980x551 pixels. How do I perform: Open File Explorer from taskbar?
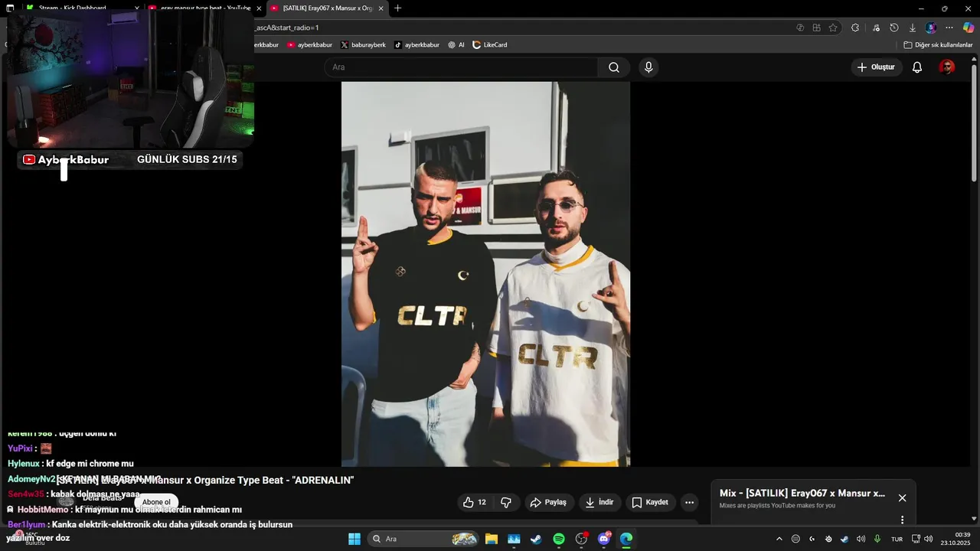(491, 539)
